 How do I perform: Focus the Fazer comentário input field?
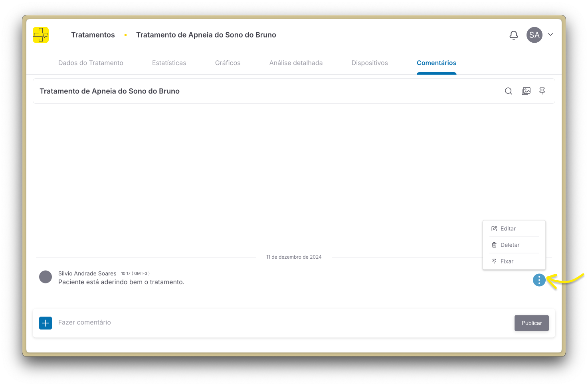click(279, 323)
